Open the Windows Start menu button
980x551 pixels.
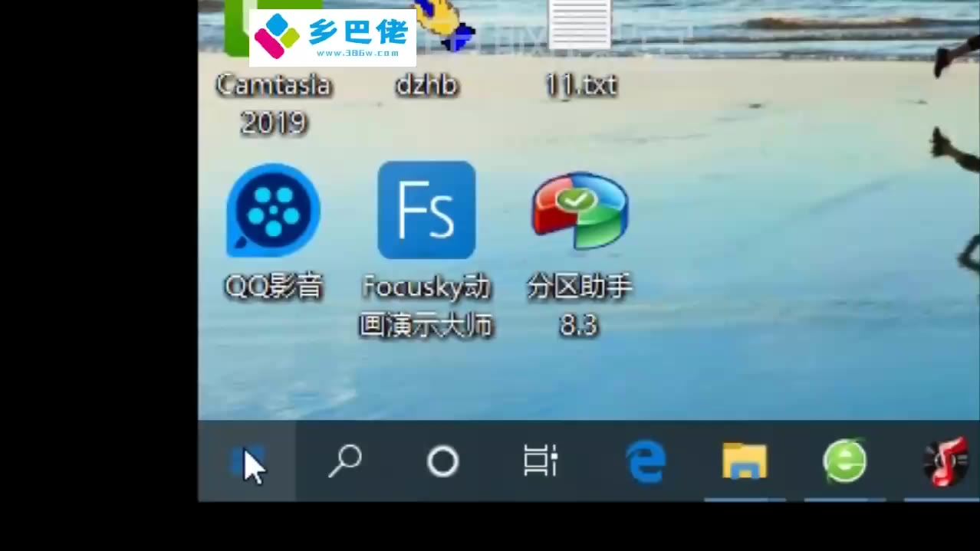[247, 461]
